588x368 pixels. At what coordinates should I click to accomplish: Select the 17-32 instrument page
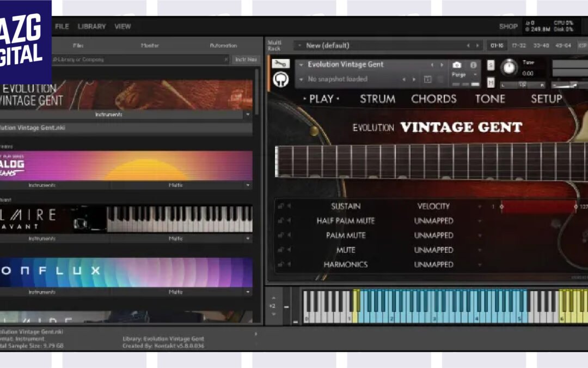click(519, 45)
